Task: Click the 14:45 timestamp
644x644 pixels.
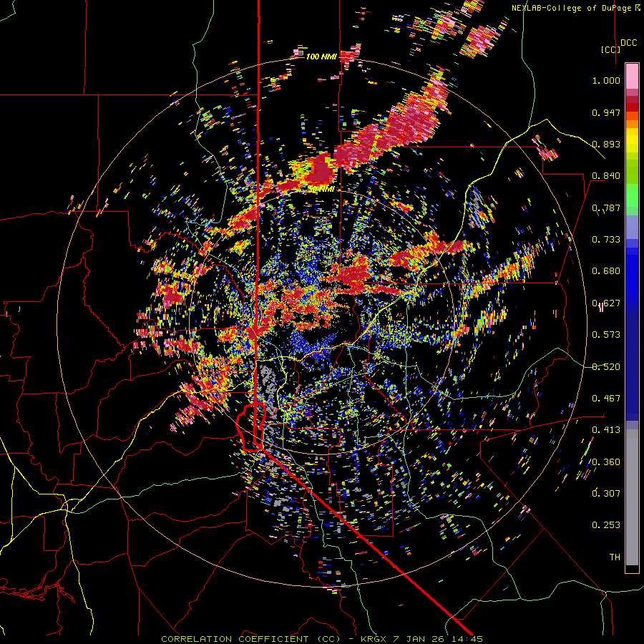Action: 469,639
